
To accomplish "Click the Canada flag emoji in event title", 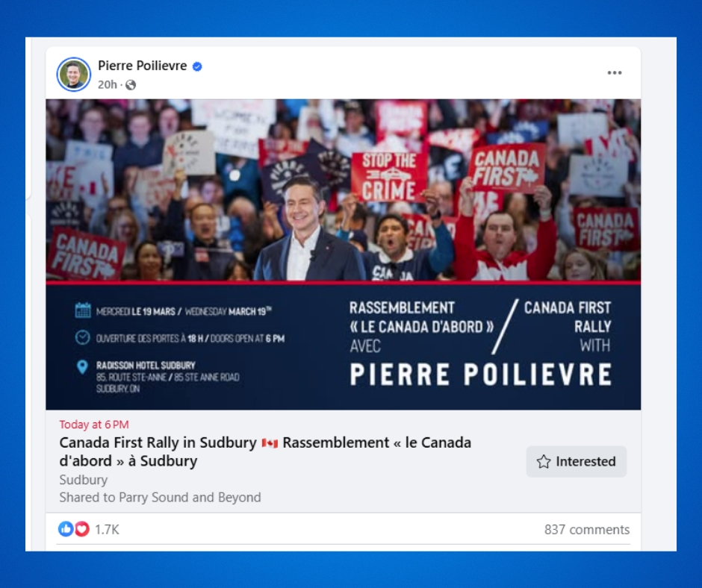I will click(x=270, y=443).
